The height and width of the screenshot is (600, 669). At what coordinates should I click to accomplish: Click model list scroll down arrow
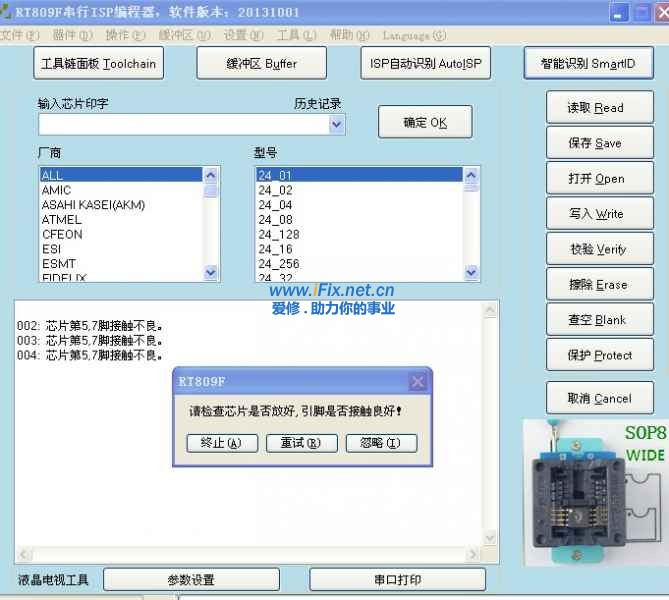coord(471,272)
